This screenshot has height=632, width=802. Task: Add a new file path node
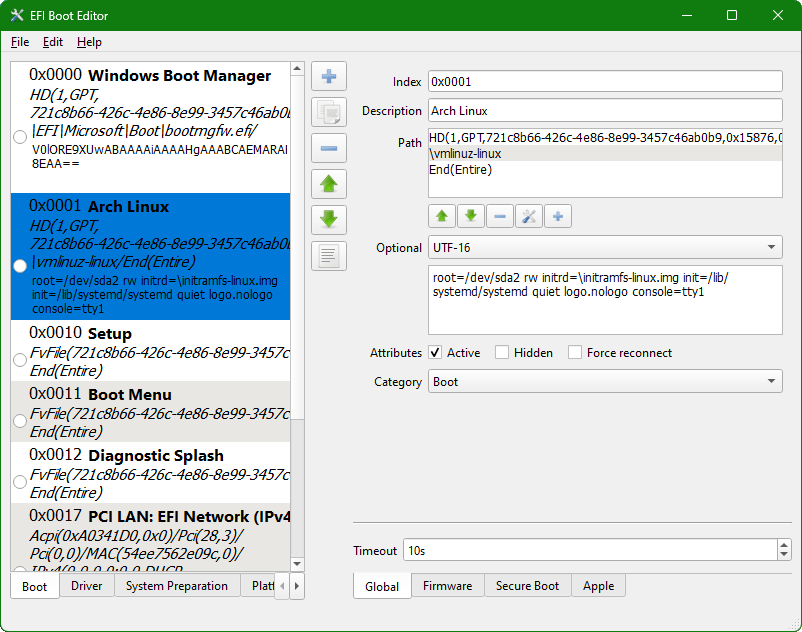click(x=558, y=216)
